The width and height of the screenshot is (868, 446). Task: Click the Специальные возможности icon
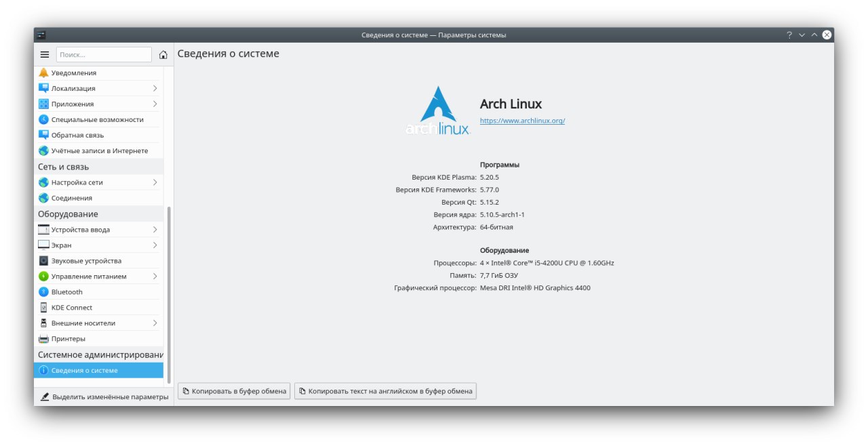click(x=43, y=119)
